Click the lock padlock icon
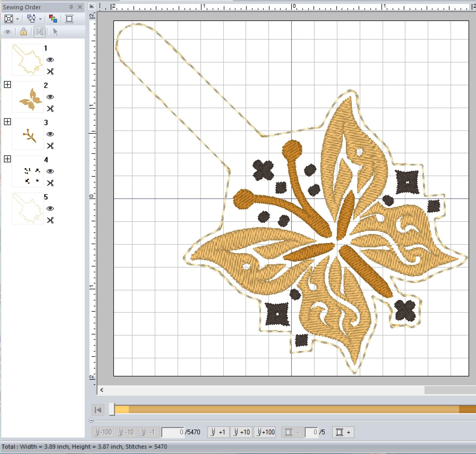 [23, 32]
